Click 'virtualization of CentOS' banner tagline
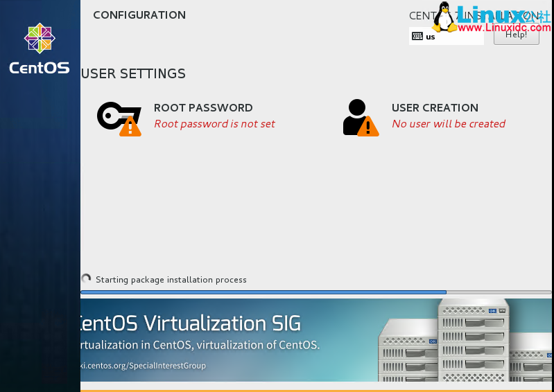 (258, 345)
